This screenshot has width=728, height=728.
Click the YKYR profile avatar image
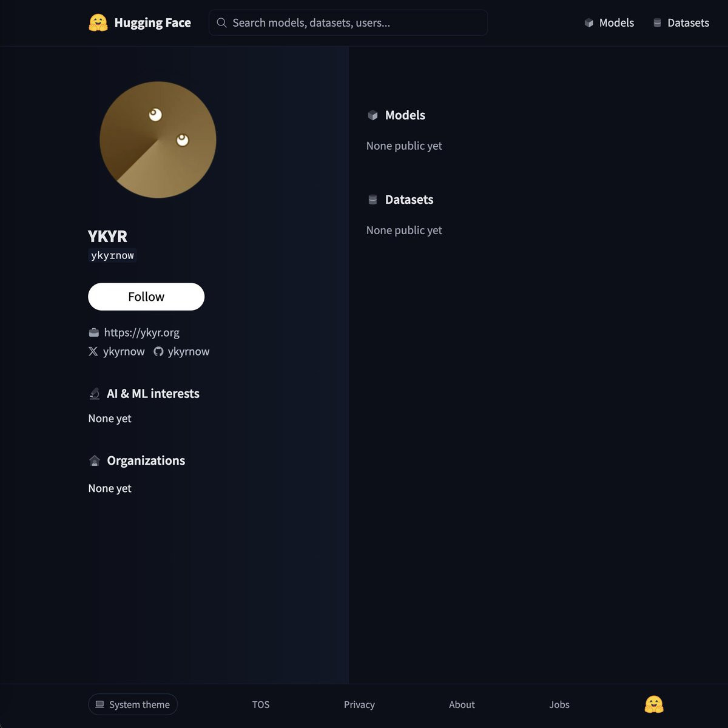pyautogui.click(x=158, y=140)
